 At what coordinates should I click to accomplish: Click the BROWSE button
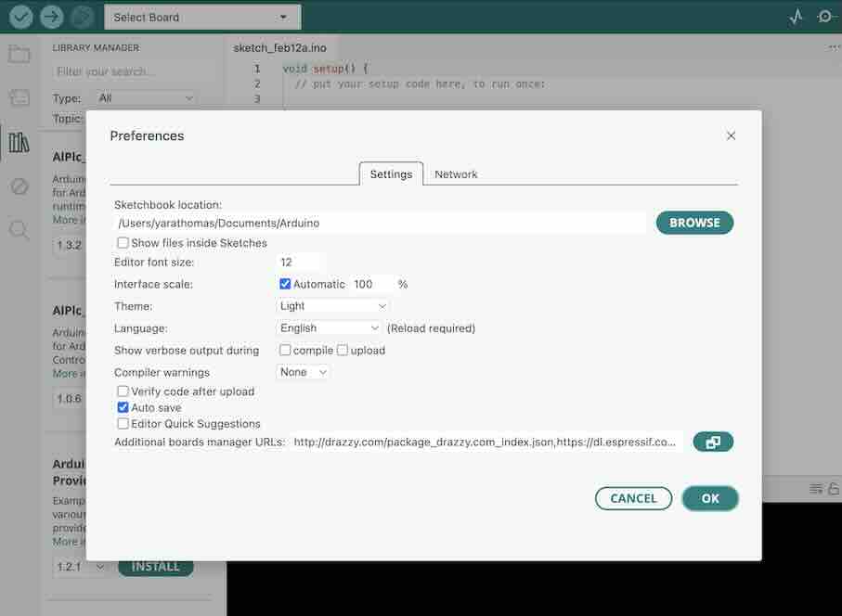pyautogui.click(x=694, y=223)
